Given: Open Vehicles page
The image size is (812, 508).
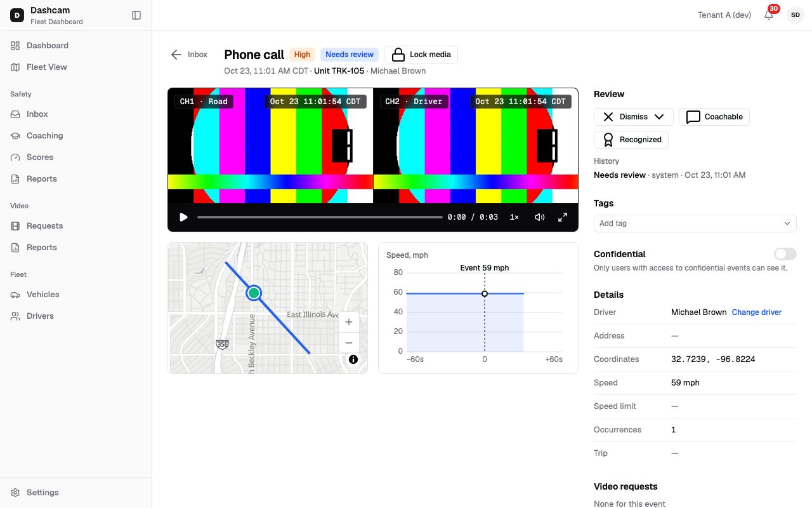Looking at the screenshot, I should (x=76, y=295).
